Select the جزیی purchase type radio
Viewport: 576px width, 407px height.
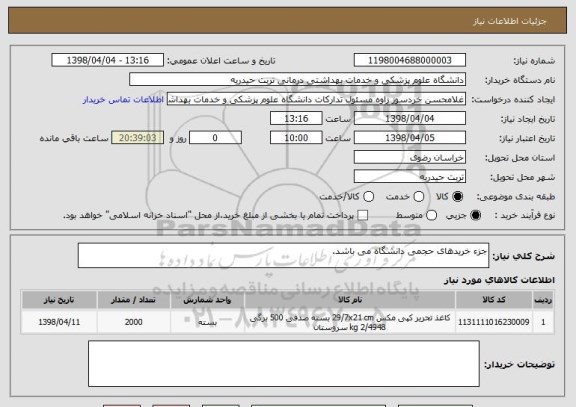coord(475,215)
